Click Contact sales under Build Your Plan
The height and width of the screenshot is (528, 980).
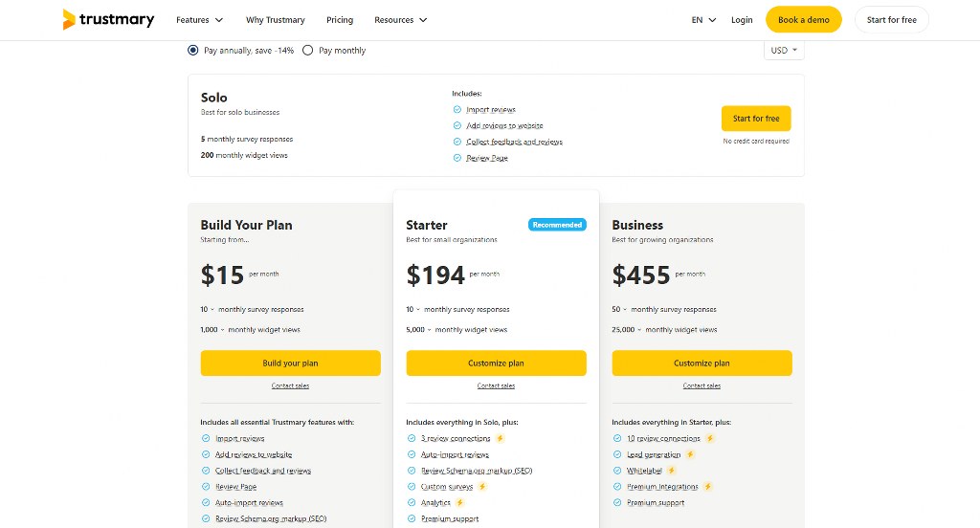[x=290, y=385]
